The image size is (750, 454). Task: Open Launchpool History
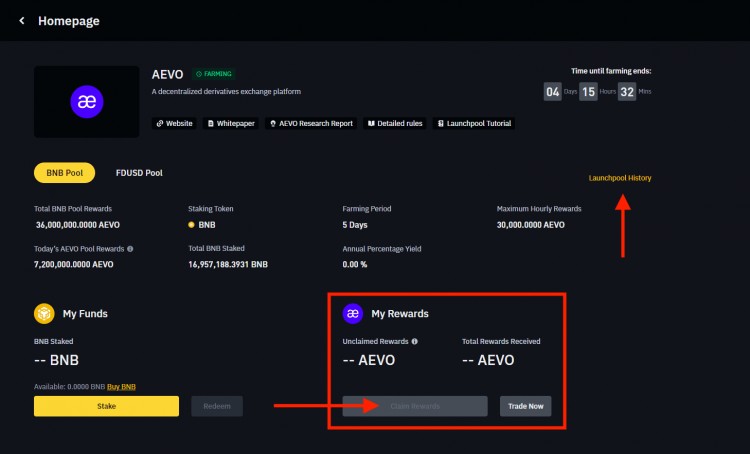620,178
